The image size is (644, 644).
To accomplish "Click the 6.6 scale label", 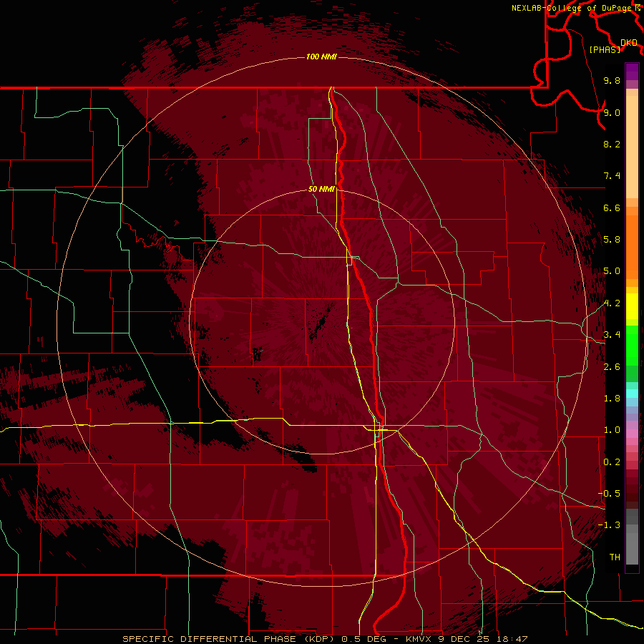I will tap(612, 208).
